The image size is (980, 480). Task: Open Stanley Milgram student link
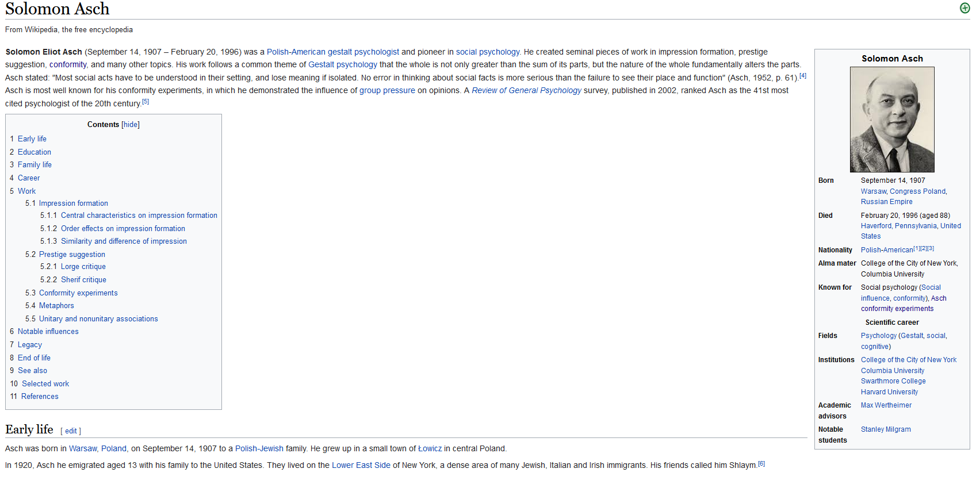click(x=886, y=429)
